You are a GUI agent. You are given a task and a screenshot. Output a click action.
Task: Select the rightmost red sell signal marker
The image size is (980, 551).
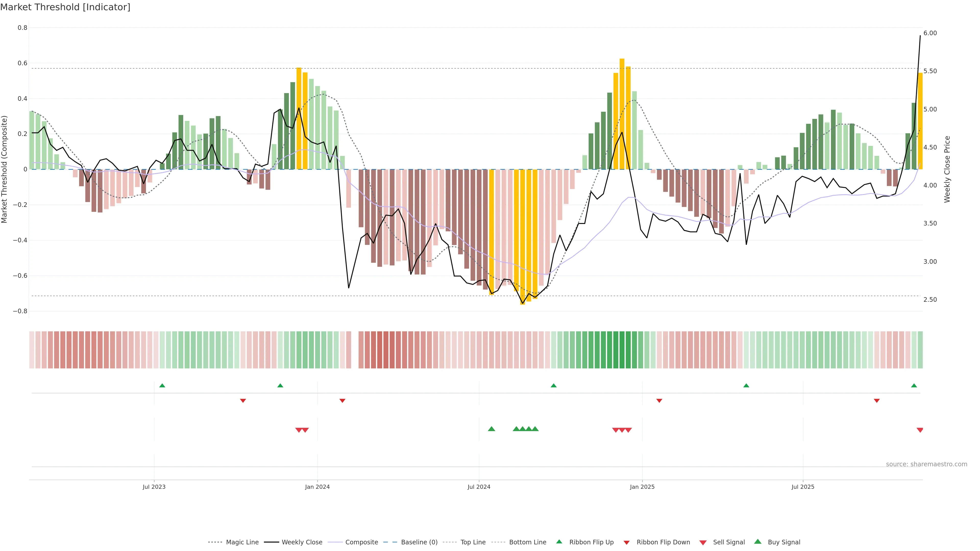pos(920,430)
